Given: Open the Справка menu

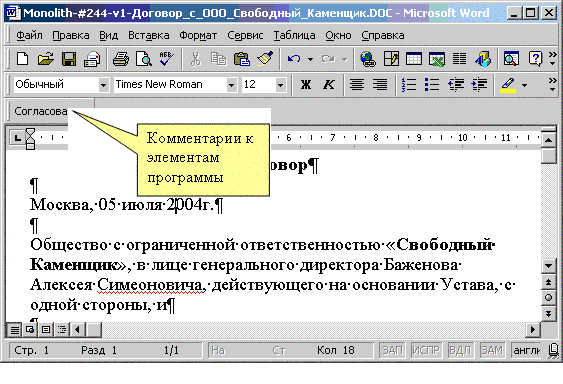Looking at the screenshot, I should (x=383, y=35).
